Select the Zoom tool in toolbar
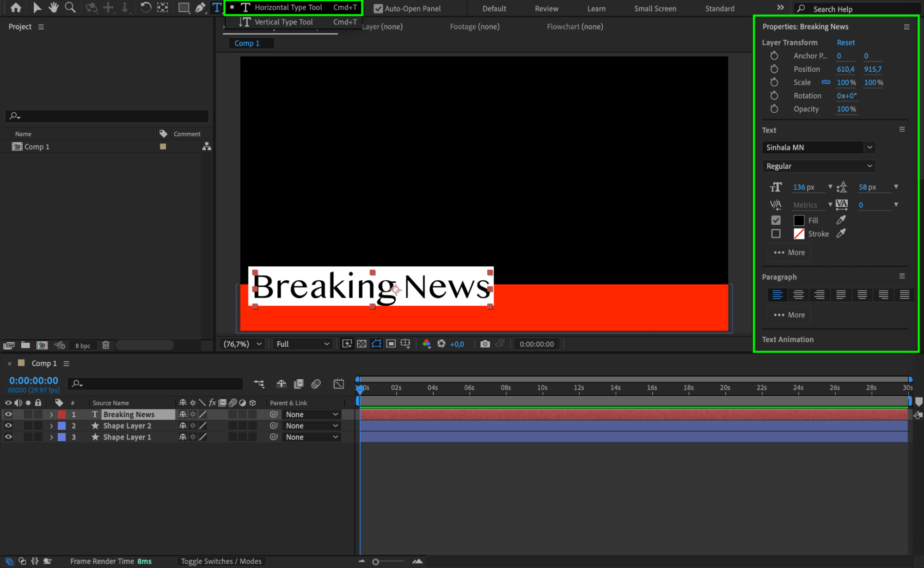Viewport: 924px width, 568px height. [x=70, y=7]
